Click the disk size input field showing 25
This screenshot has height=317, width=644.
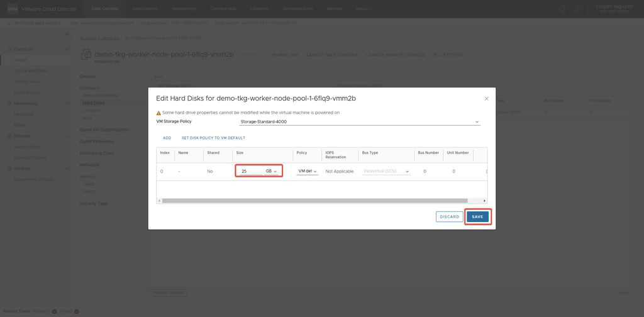[x=250, y=171]
